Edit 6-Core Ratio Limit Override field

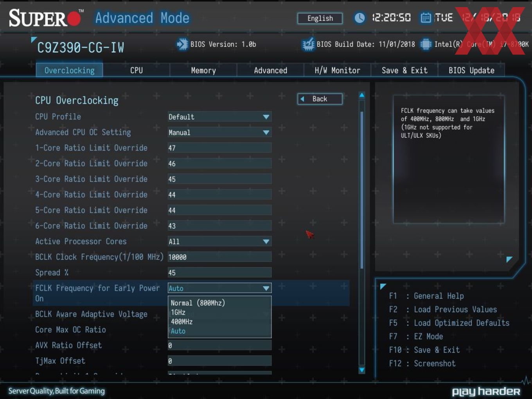tap(219, 226)
